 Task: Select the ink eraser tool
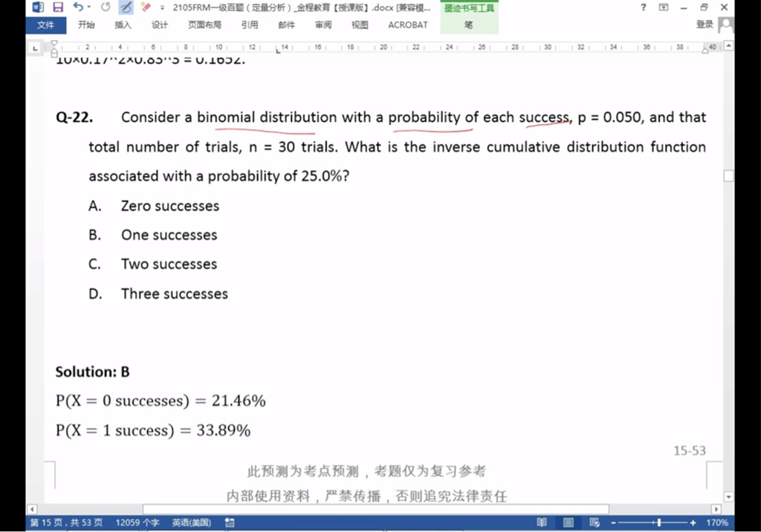(145, 7)
